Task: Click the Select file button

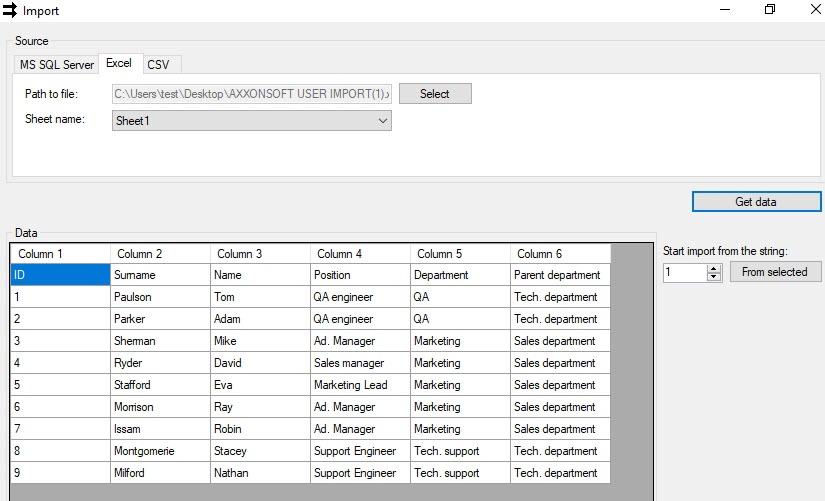Action: (435, 94)
